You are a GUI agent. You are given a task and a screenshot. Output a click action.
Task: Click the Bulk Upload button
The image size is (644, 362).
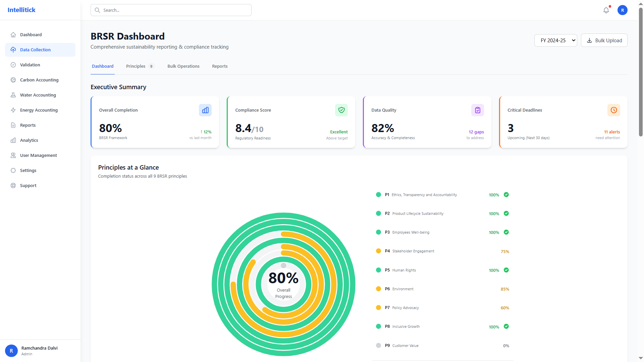604,40
